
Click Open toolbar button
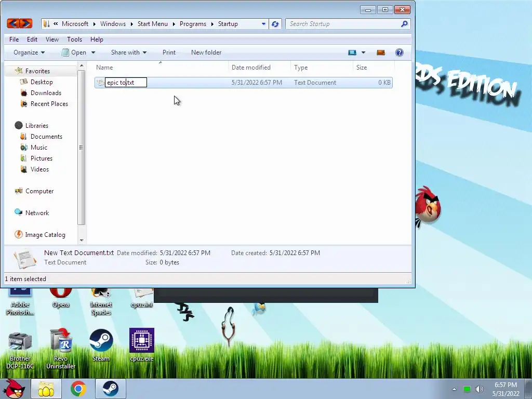(x=74, y=52)
